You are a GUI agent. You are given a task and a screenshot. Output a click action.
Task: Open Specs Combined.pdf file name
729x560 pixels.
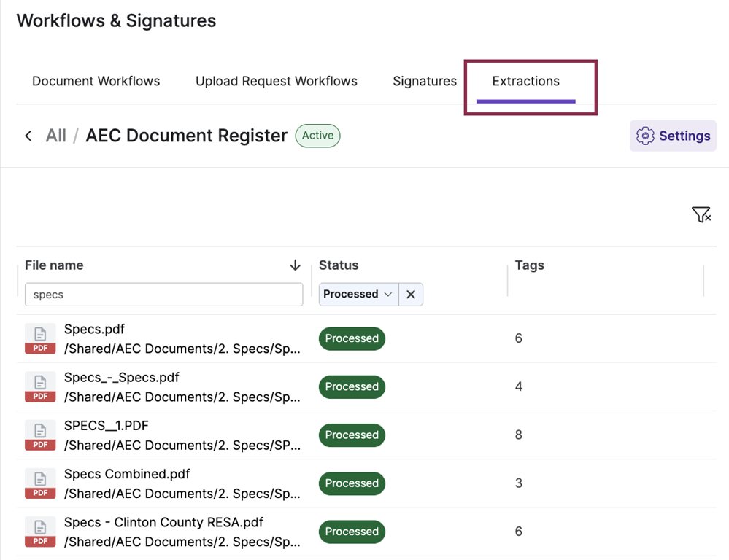tap(127, 474)
